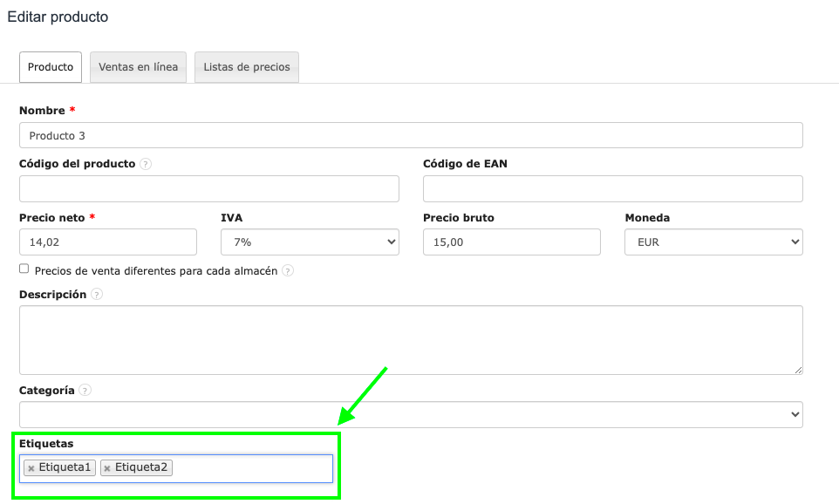This screenshot has width=839, height=504.
Task: Click the Nombre input field
Action: [x=411, y=135]
